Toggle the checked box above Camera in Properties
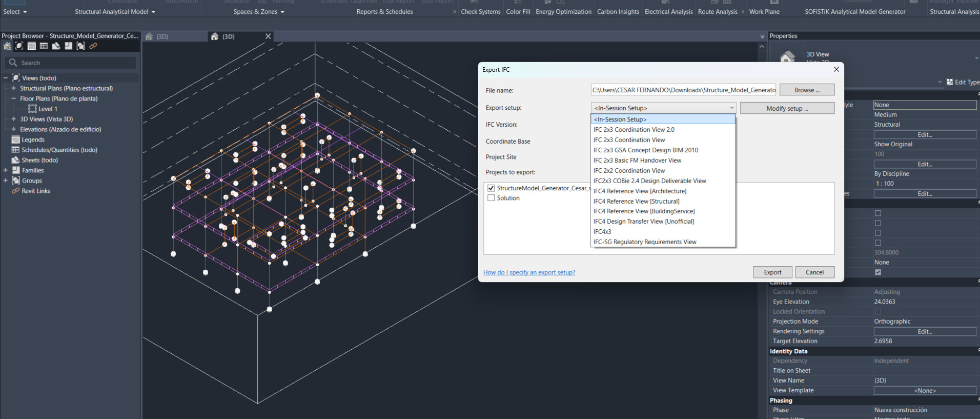The width and height of the screenshot is (980, 419). (878, 272)
